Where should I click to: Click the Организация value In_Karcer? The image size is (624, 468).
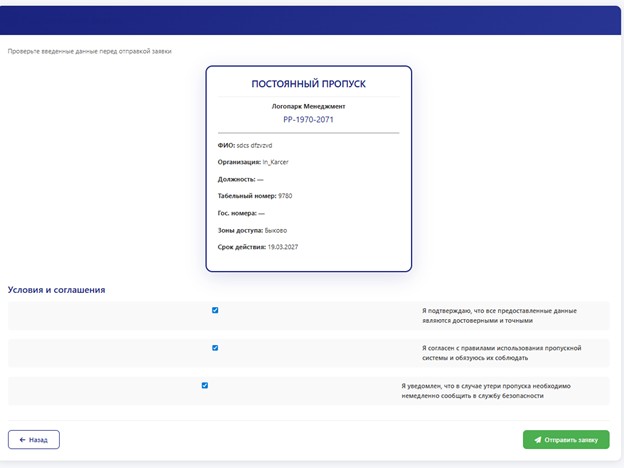tap(275, 162)
